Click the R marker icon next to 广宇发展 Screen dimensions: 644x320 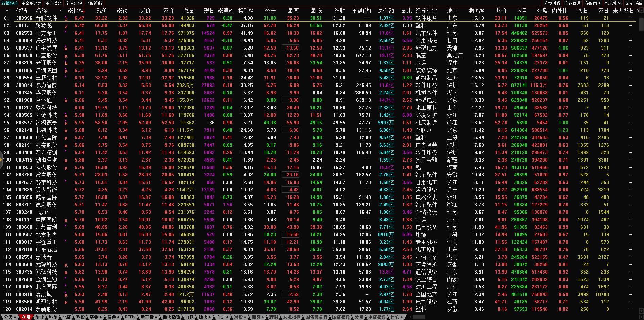tap(66, 49)
